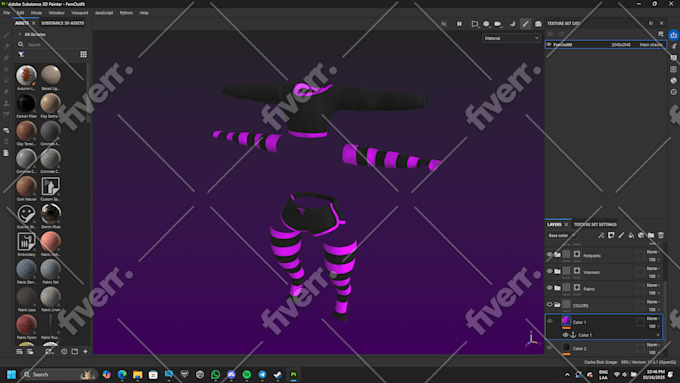This screenshot has width=680, height=383.
Task: Add a smart material in Layers toolbar
Action: tap(641, 235)
